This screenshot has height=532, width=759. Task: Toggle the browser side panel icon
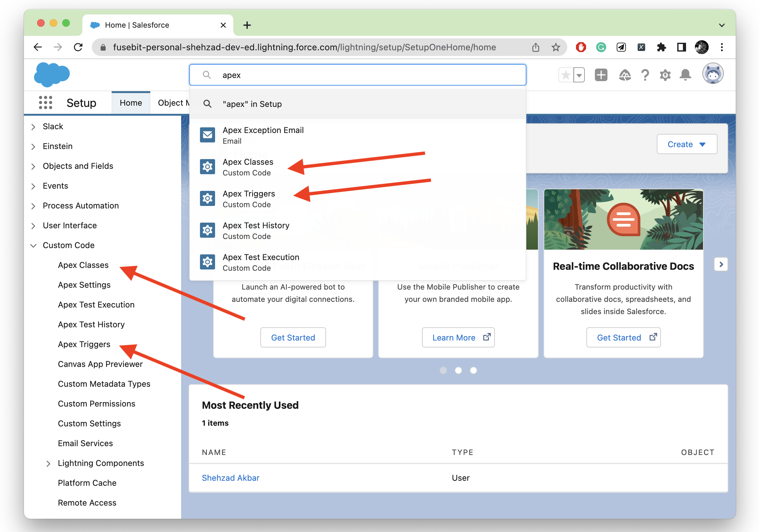click(x=681, y=47)
